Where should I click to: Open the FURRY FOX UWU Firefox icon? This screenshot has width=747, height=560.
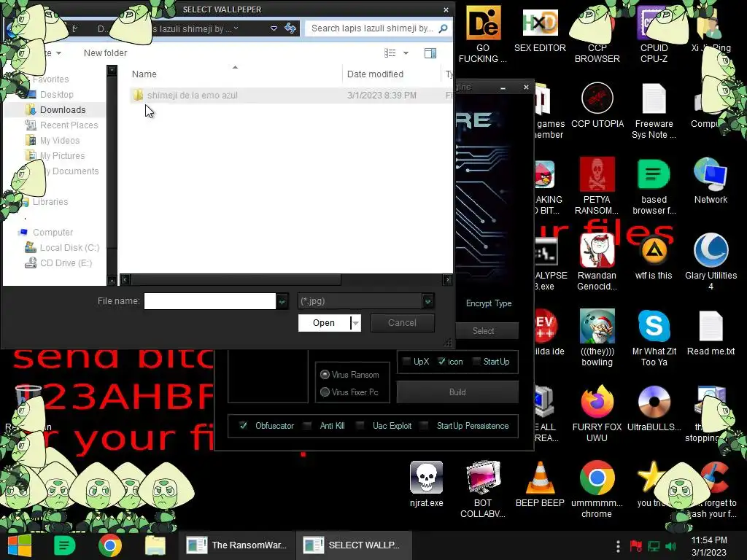point(597,413)
